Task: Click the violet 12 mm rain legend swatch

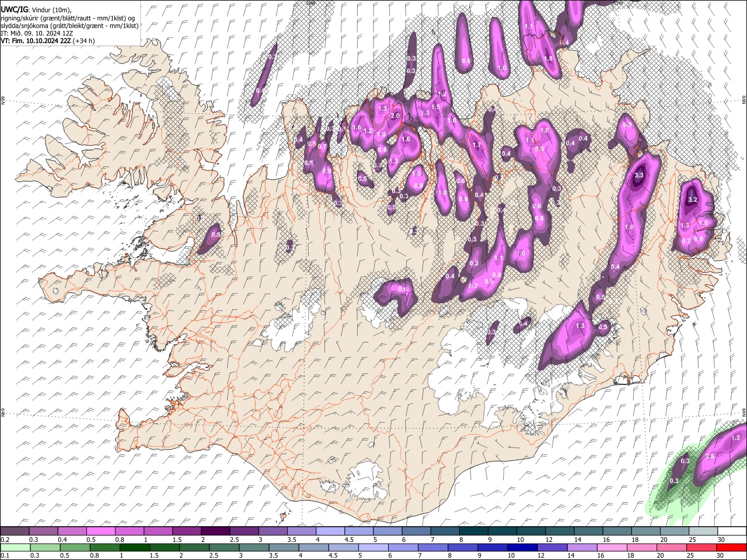Action: [553, 547]
